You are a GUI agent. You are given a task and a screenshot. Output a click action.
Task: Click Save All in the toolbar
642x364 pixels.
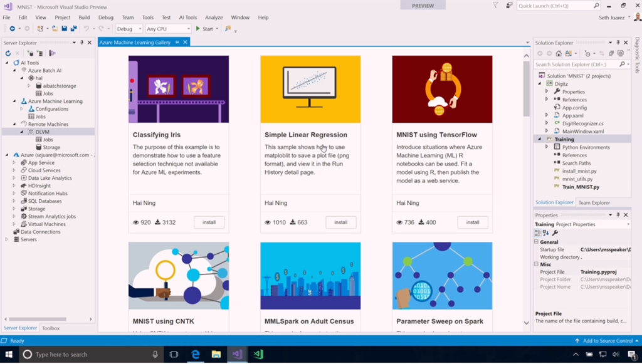click(73, 29)
